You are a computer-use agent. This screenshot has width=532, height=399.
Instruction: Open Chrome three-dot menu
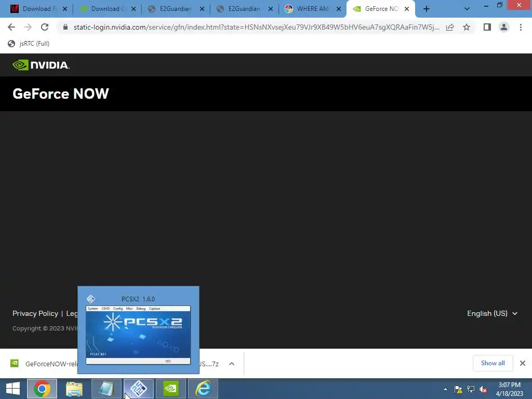pyautogui.click(x=521, y=27)
